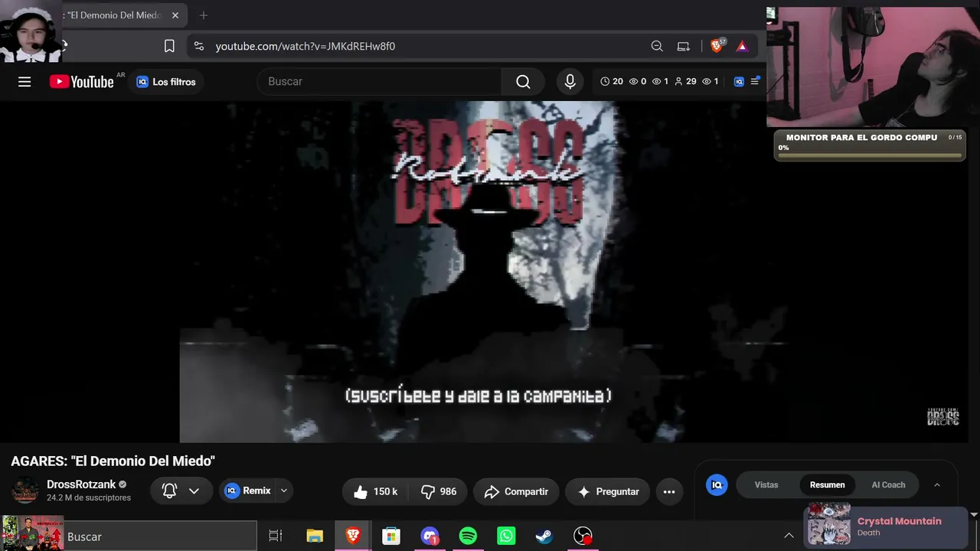Click the vidIQ logo in side panel

(717, 484)
